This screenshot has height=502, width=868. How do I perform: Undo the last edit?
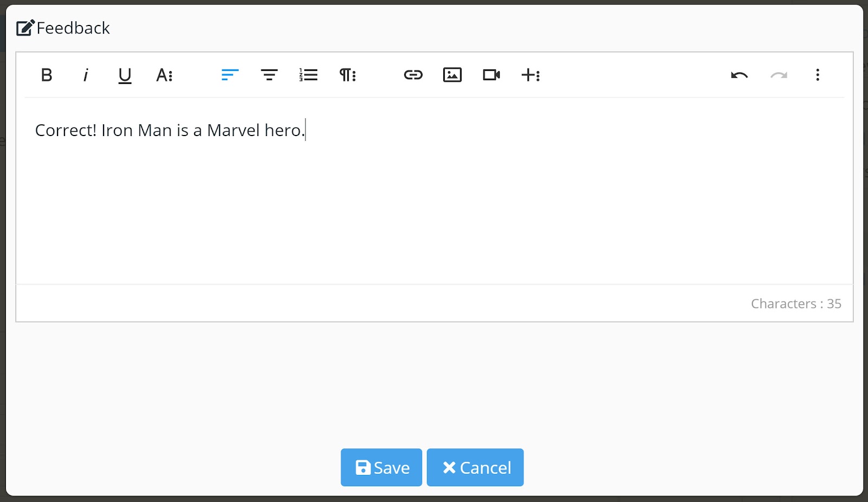(x=739, y=75)
